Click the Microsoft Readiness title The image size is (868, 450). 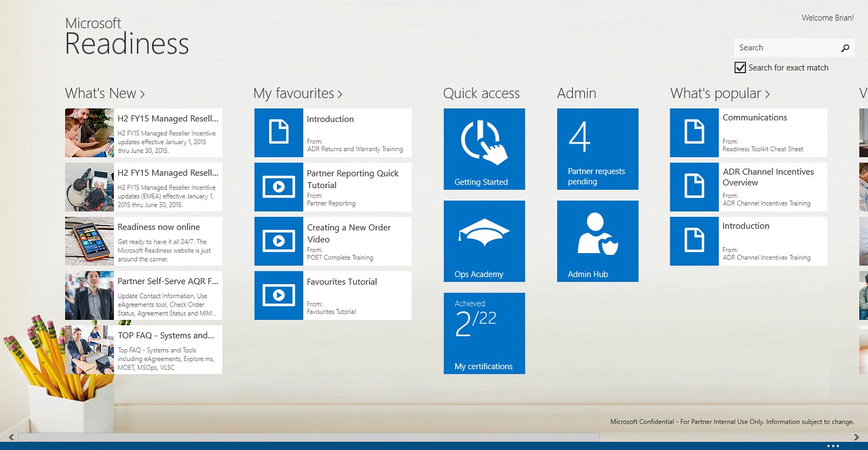point(127,36)
